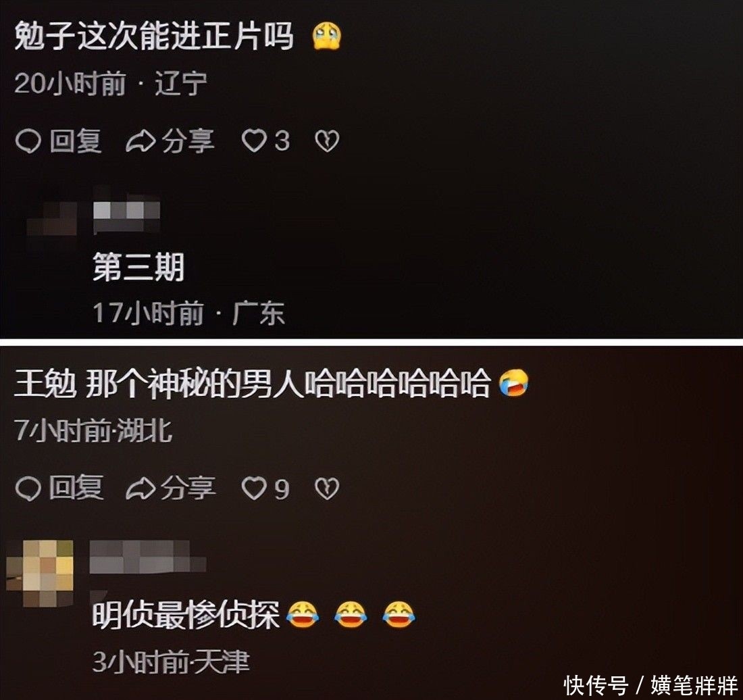
Task: Tap 回复 text under Hubei comment
Action: (x=76, y=488)
